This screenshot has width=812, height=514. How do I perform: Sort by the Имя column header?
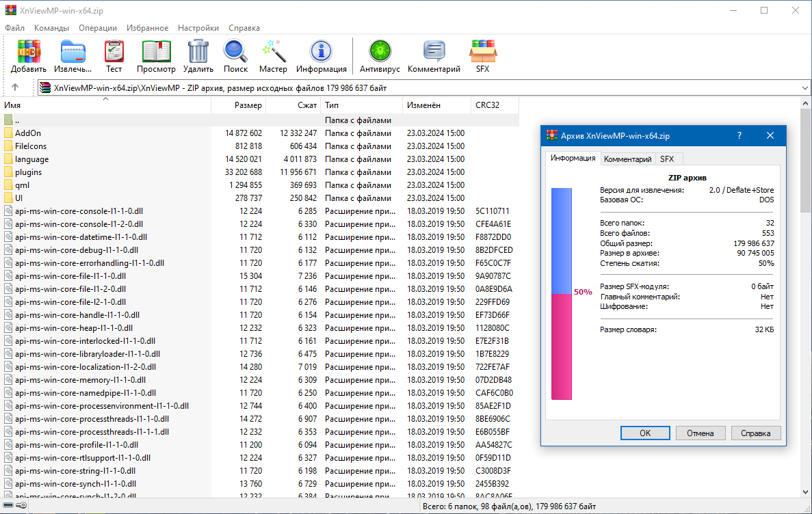pos(105,105)
